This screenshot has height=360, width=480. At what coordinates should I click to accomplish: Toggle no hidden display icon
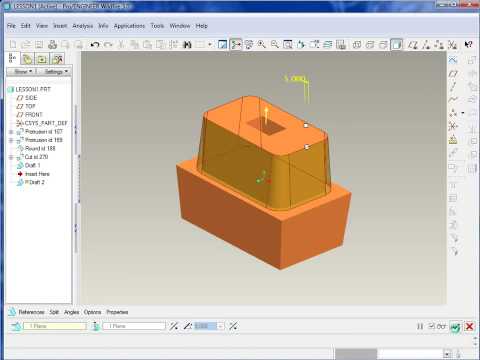383,44
